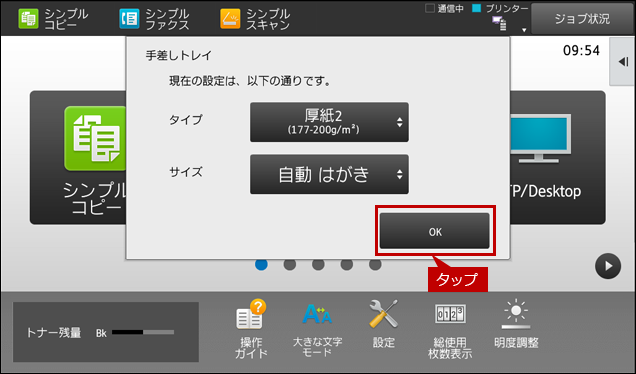Open the ジョブ状況 job status button
The height and width of the screenshot is (374, 636).
(582, 19)
